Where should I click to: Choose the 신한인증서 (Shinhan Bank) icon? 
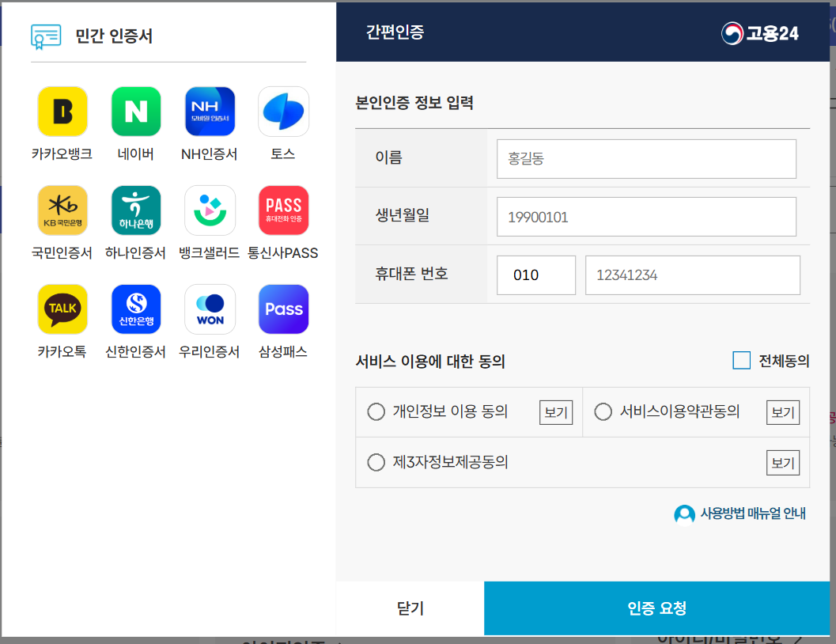pyautogui.click(x=136, y=309)
